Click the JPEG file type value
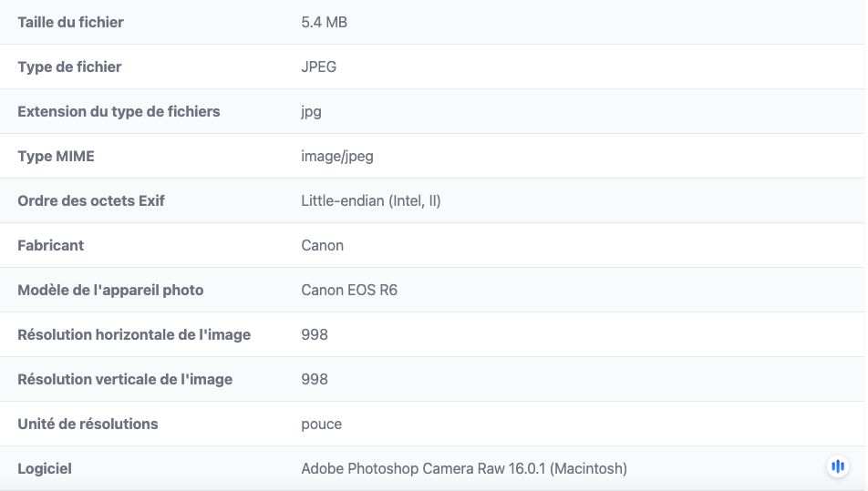 point(318,66)
